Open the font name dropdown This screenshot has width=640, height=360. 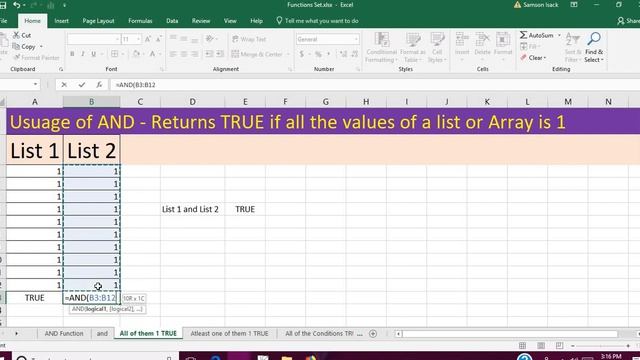tap(117, 39)
